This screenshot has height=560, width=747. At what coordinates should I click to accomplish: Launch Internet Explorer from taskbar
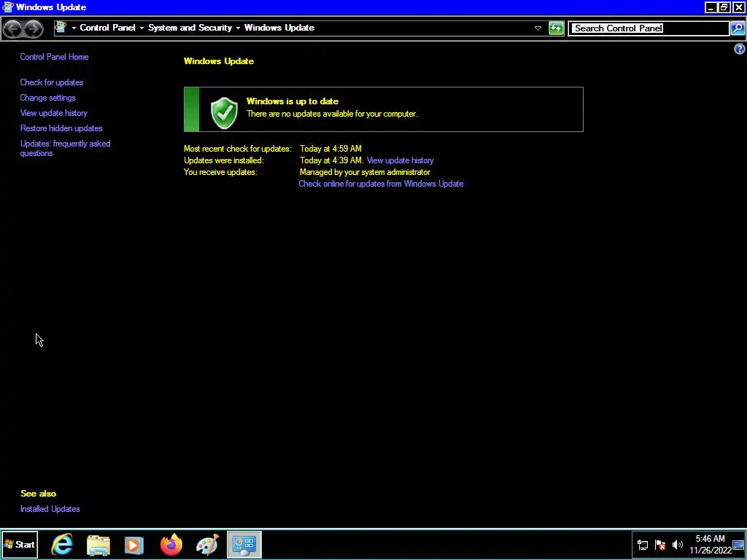[63, 544]
